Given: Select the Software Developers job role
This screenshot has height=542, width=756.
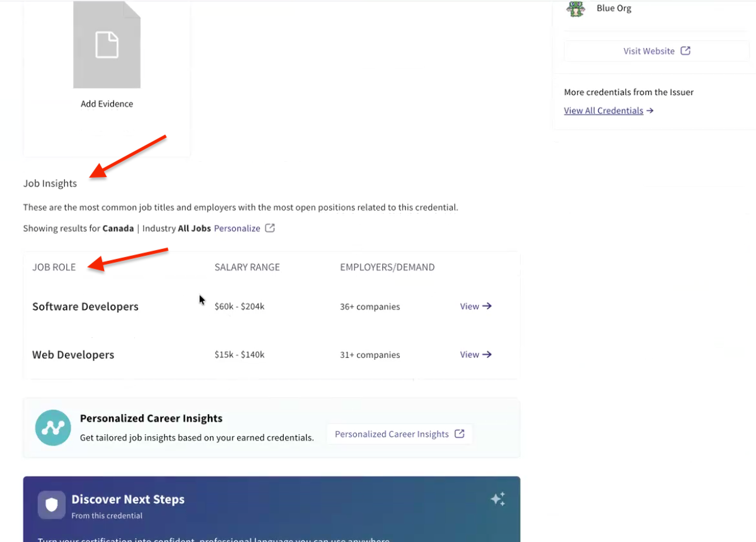Looking at the screenshot, I should pos(85,307).
